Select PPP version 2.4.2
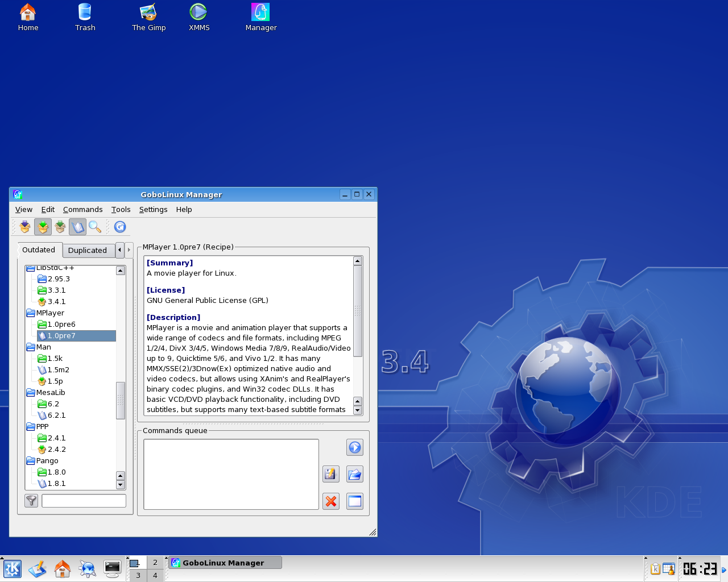 coord(52,450)
